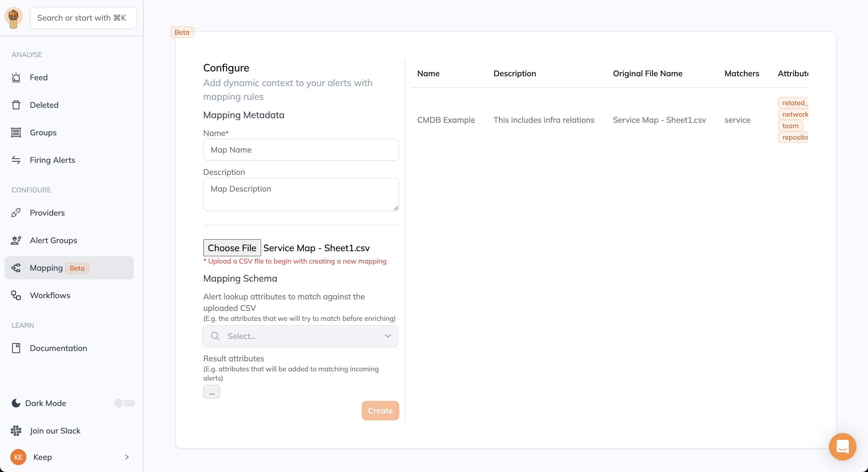Image resolution: width=868 pixels, height=472 pixels.
Task: Click into the Map Description textarea
Action: point(301,194)
